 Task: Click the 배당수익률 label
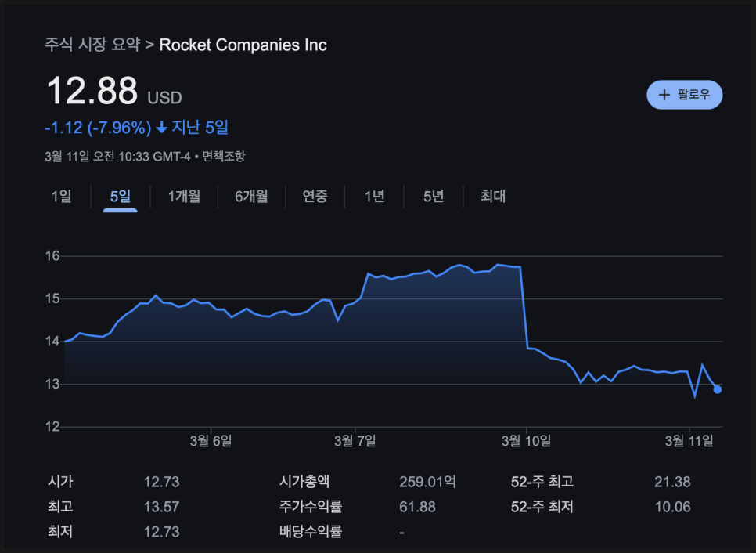coord(311,532)
